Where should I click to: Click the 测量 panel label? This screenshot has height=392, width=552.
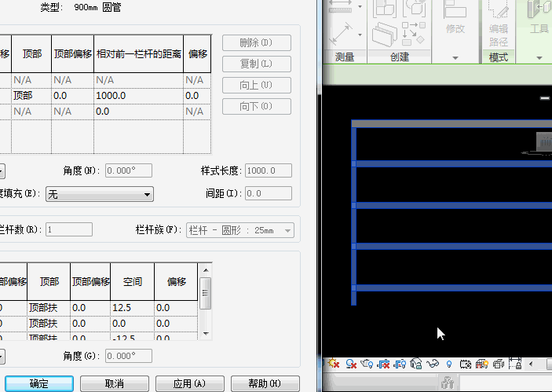[345, 57]
